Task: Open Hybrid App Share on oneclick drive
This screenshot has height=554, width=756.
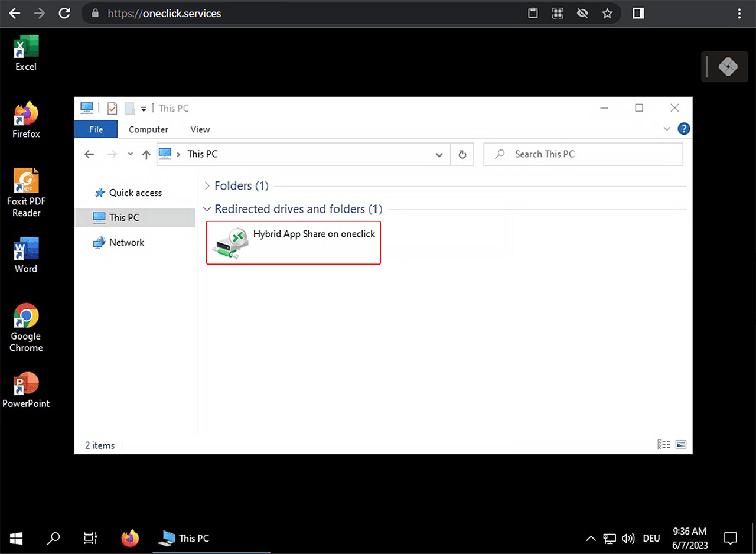Action: pyautogui.click(x=293, y=242)
